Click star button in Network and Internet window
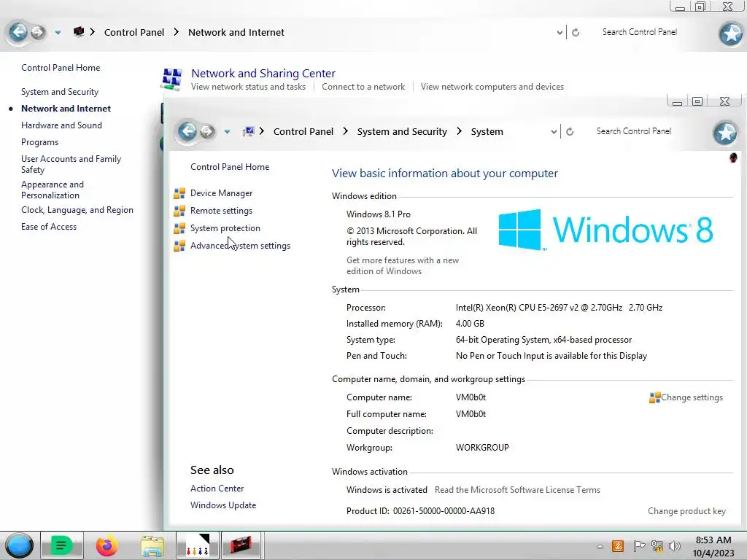 tap(731, 34)
